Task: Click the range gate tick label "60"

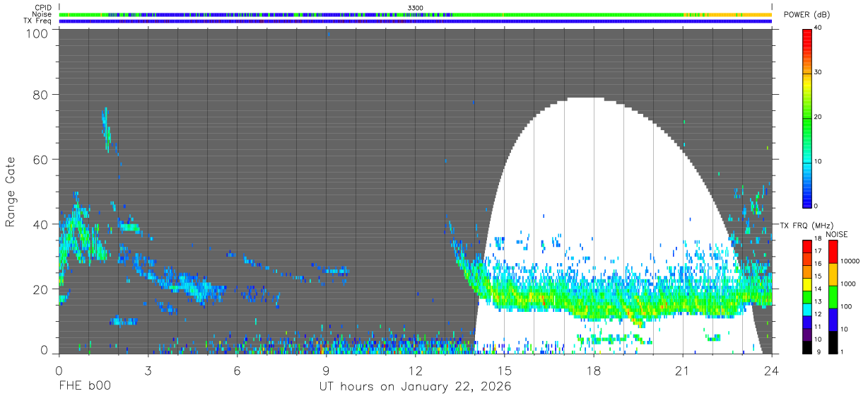Action: (42, 159)
